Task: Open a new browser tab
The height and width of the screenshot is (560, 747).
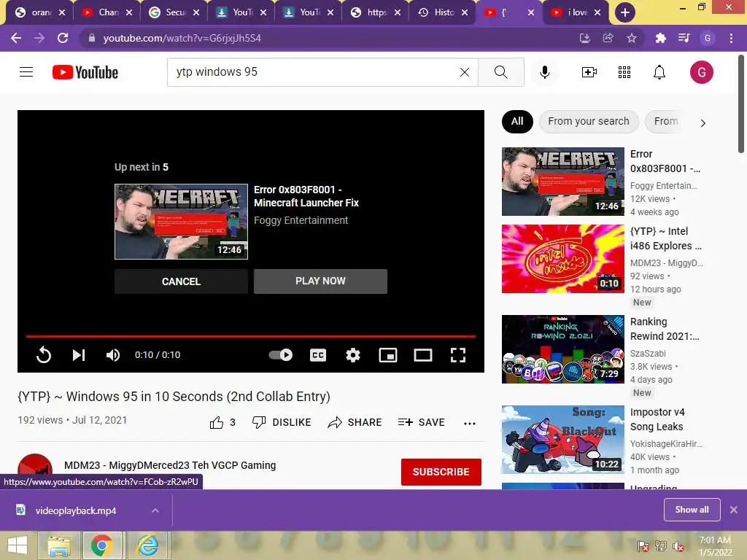Action: (x=625, y=13)
